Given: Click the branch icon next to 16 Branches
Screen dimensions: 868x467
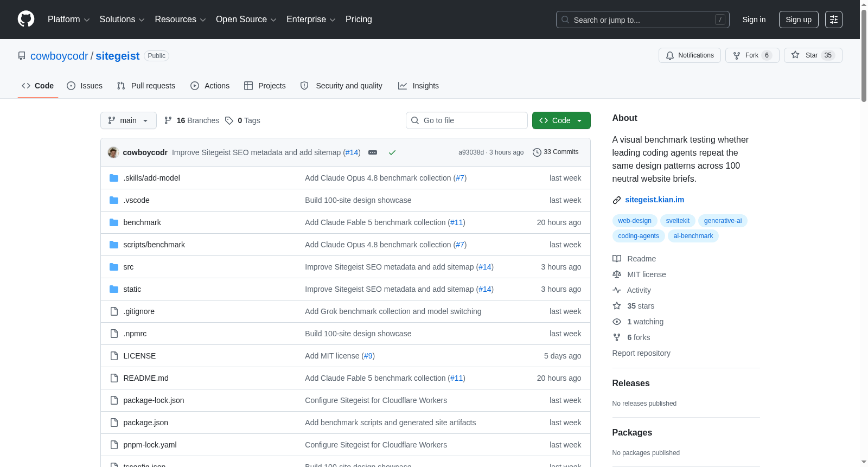Looking at the screenshot, I should tap(168, 120).
